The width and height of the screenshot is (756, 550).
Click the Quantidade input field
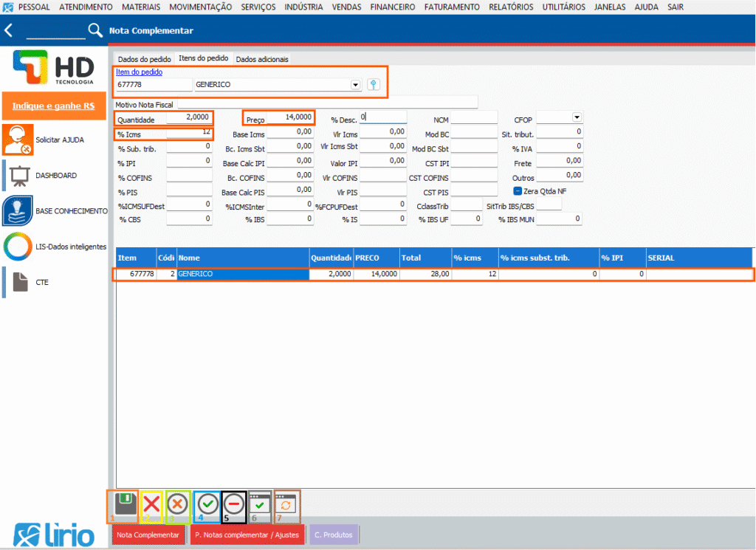coord(188,118)
